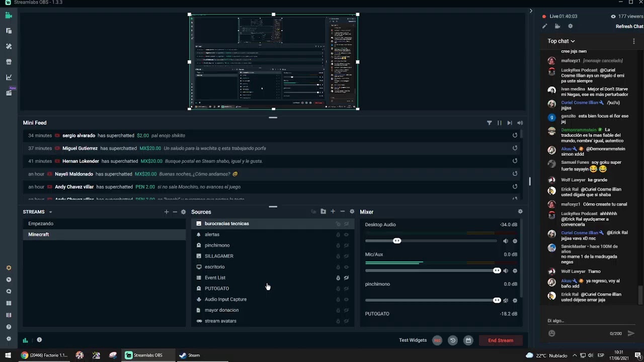Viewport: 644px width, 362px height.
Task: Hide the Audio Input Capture source
Action: (x=346, y=299)
